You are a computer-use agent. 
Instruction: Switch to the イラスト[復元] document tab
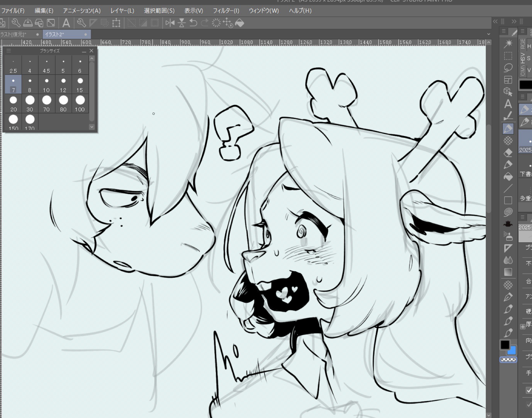tap(21, 34)
